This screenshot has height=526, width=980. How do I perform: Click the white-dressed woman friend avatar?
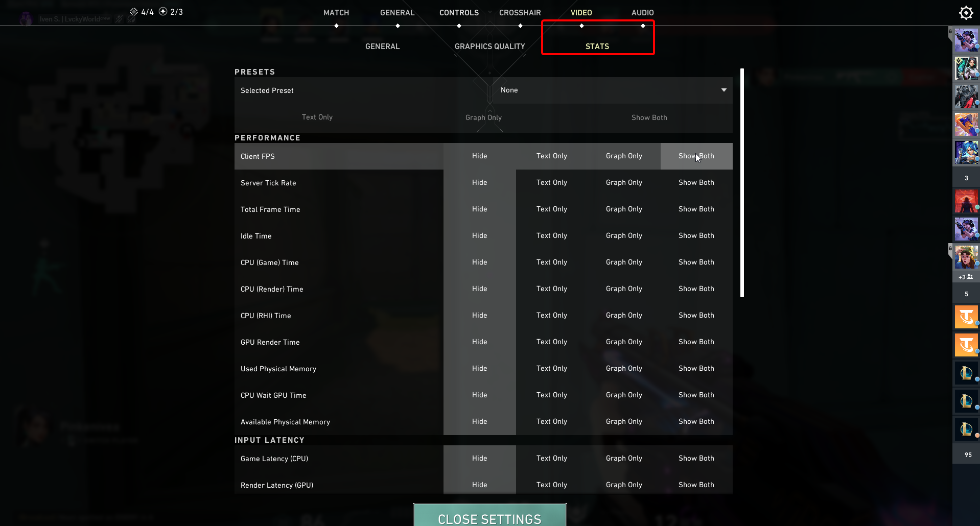pos(966,68)
